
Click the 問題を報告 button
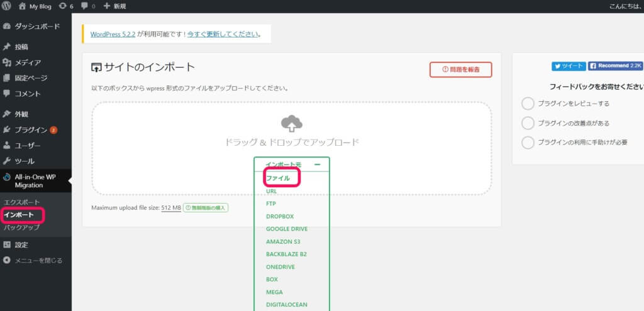[x=460, y=70]
